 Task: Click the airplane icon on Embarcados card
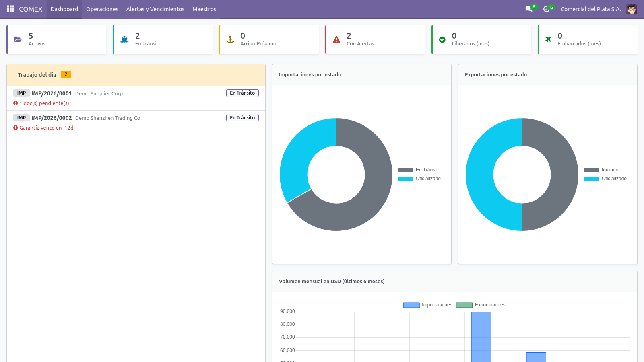click(x=548, y=39)
